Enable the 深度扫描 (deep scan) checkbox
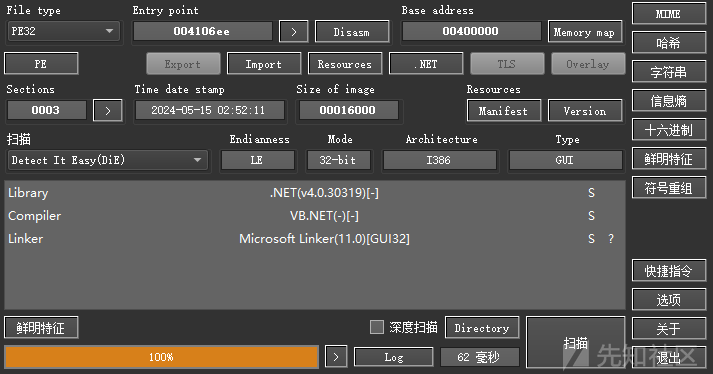713x374 pixels. pos(377,327)
